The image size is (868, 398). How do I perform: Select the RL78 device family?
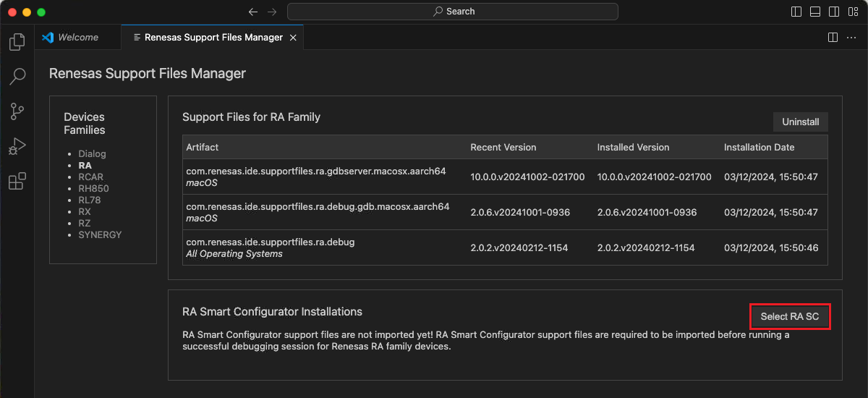(x=90, y=200)
